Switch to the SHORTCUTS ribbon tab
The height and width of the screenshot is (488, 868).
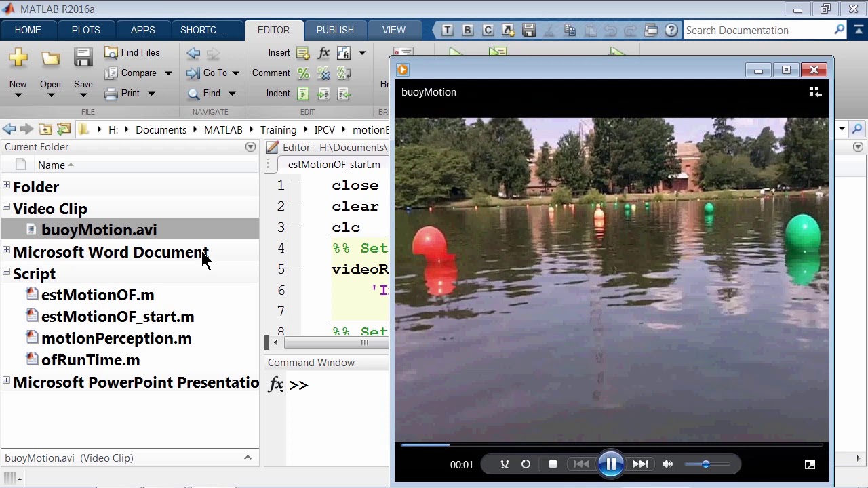(202, 30)
